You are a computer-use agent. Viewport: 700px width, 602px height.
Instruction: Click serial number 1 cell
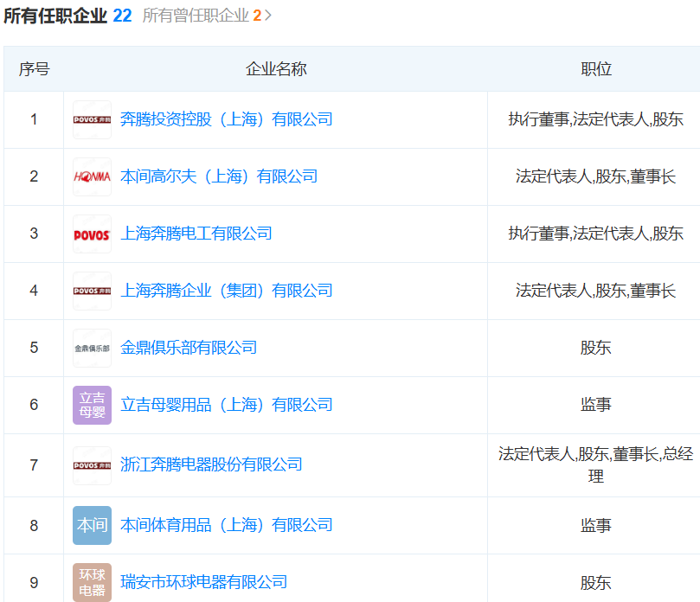click(34, 119)
